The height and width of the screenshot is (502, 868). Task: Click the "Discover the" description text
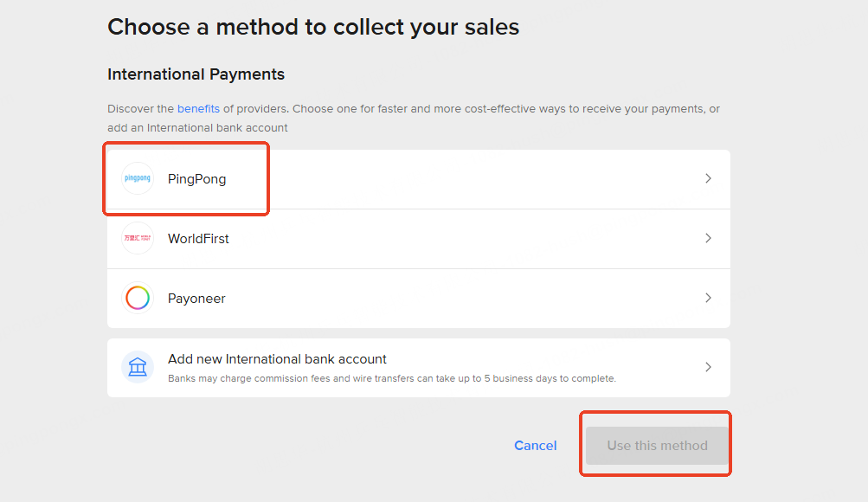point(141,109)
